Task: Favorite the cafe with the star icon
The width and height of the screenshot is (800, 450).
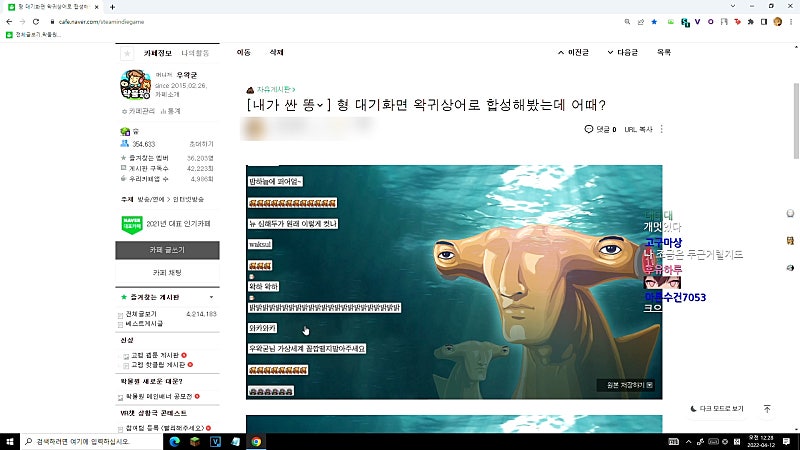Action: click(127, 53)
